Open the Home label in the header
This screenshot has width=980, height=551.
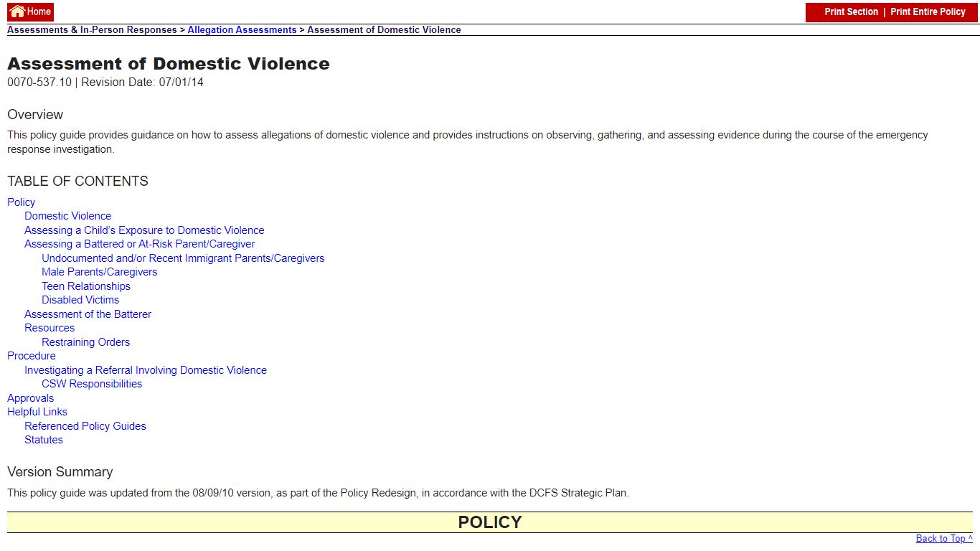pos(39,11)
